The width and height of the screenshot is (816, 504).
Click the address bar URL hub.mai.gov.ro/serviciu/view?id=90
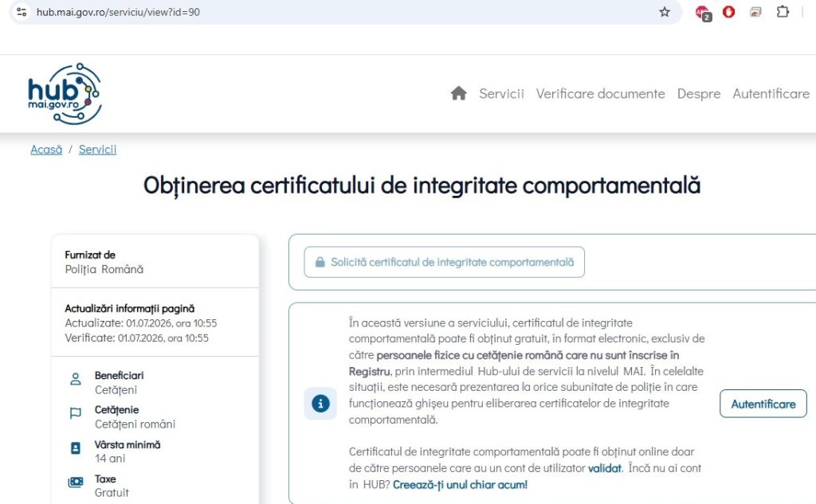(118, 12)
